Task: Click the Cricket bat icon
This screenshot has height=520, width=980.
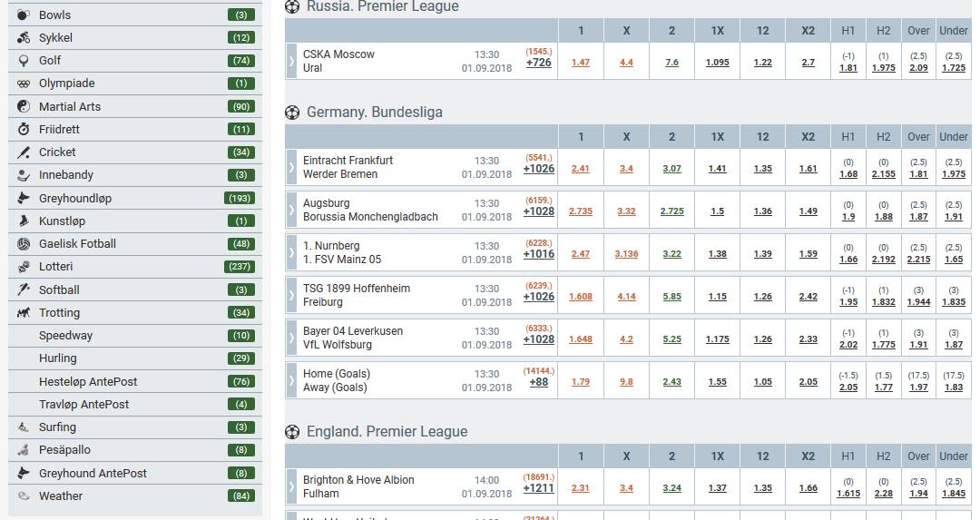Action: click(24, 152)
